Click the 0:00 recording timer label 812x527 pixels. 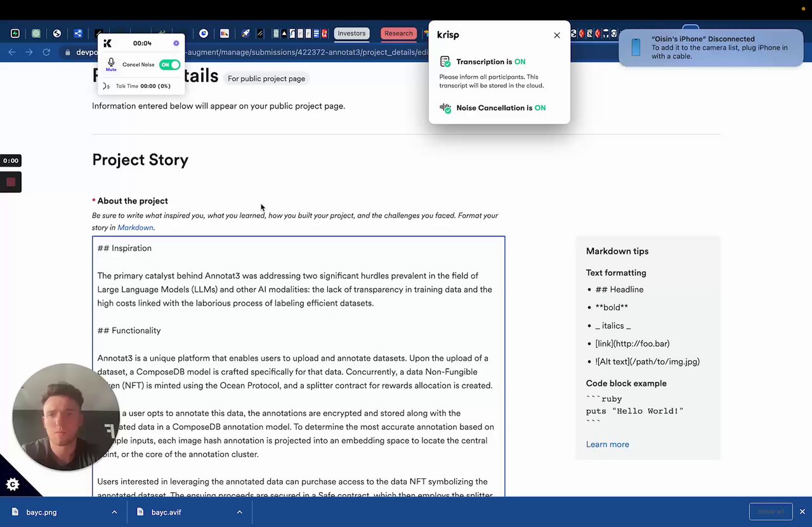pyautogui.click(x=11, y=160)
